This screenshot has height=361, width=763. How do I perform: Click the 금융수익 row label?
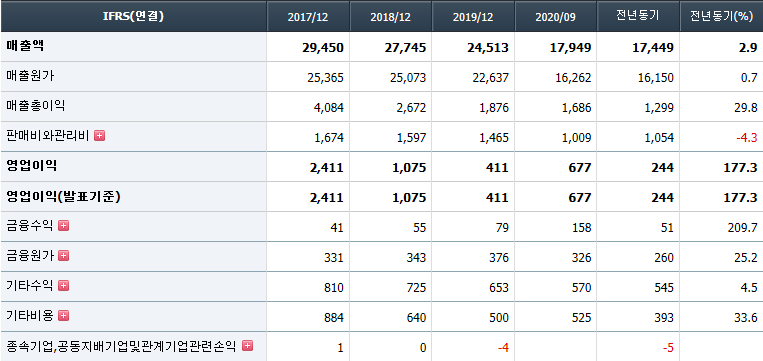coord(30,226)
